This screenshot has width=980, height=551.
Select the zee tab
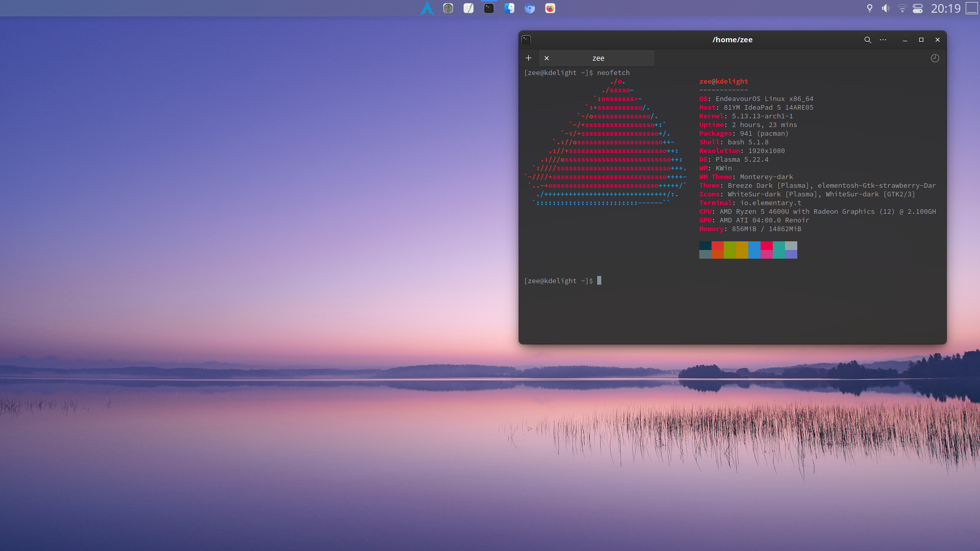598,58
